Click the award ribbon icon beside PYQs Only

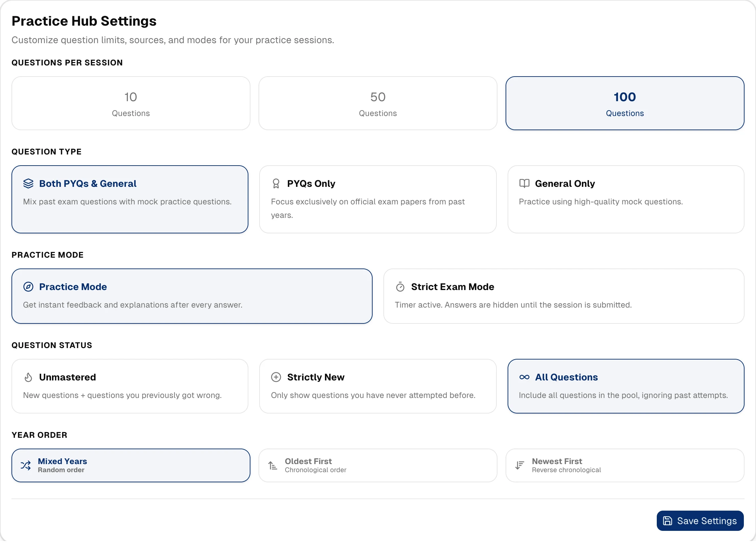point(276,183)
